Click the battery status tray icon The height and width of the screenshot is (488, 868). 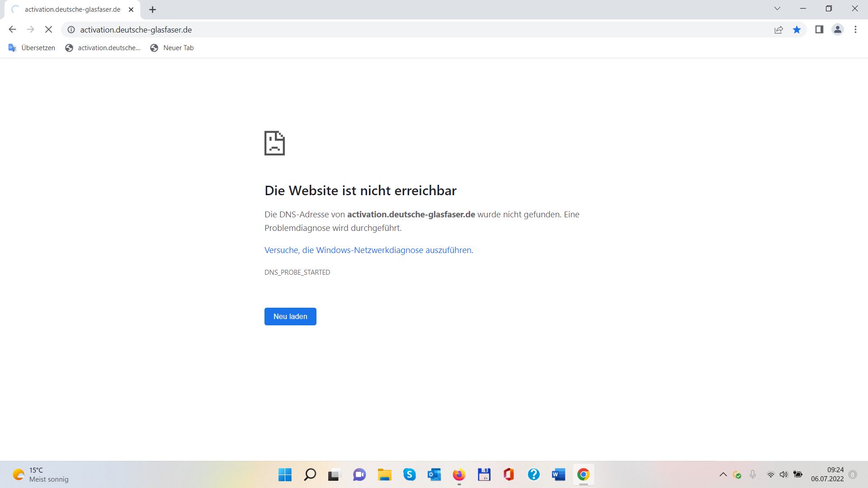(798, 475)
